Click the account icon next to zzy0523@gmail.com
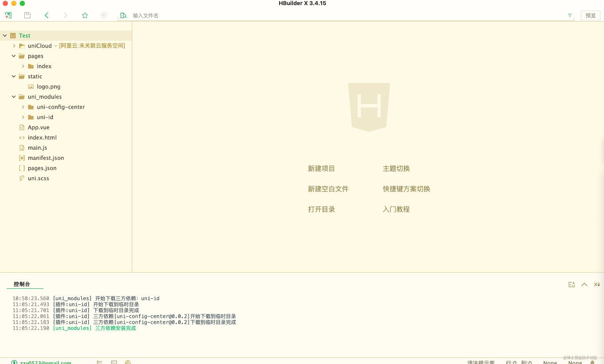The width and height of the screenshot is (604, 364). 14,362
